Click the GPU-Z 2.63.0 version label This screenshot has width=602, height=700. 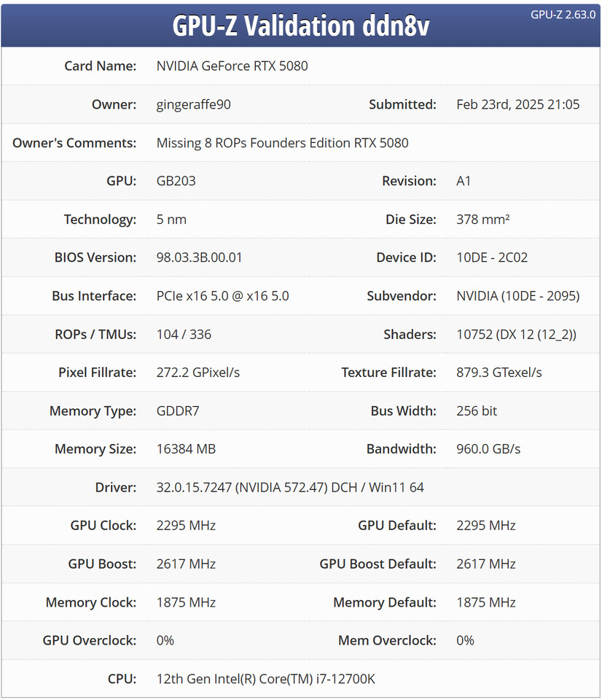(563, 15)
